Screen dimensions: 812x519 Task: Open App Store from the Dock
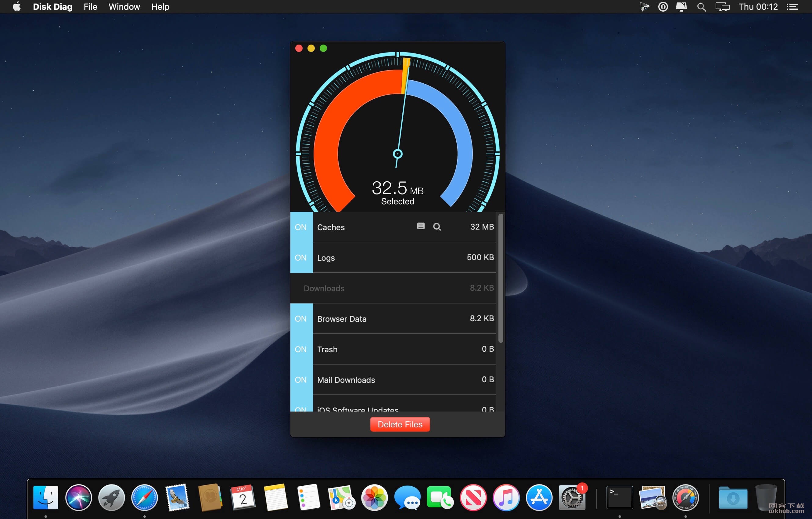click(x=539, y=497)
